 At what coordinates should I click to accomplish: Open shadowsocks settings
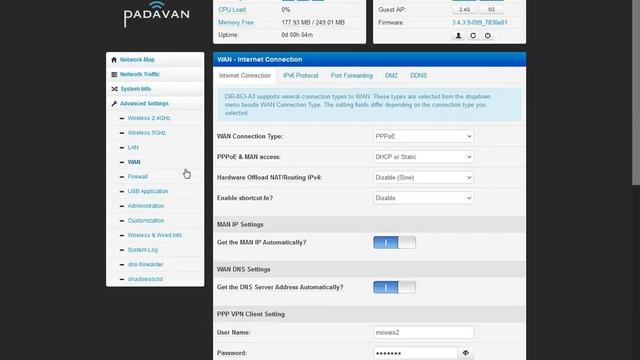[145, 279]
